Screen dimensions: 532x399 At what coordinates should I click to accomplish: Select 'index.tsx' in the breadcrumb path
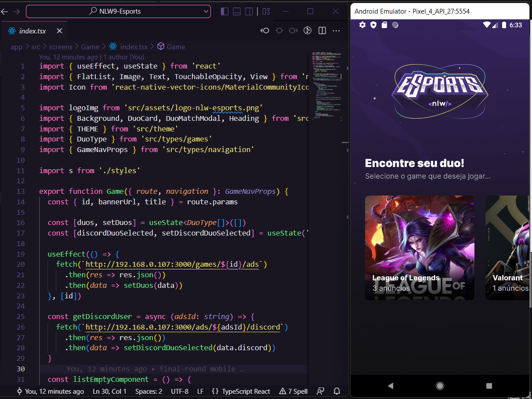(134, 47)
